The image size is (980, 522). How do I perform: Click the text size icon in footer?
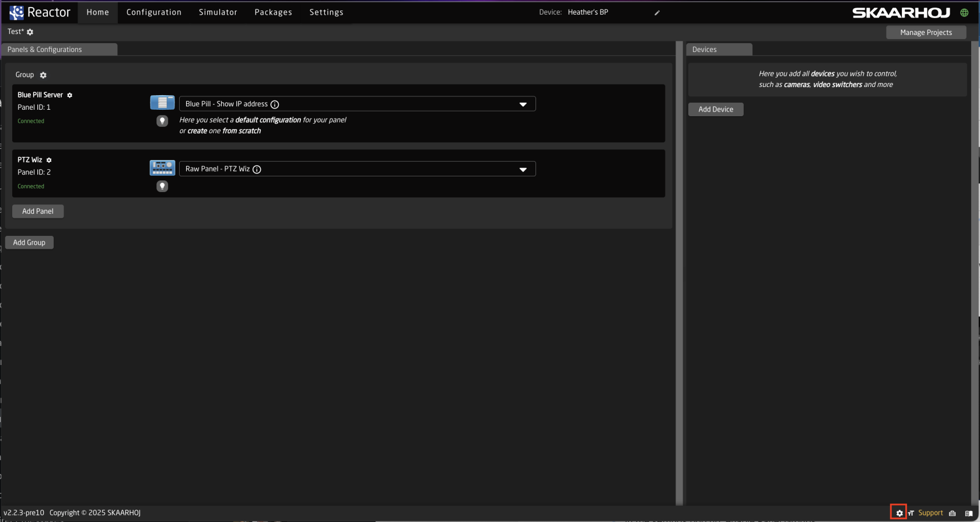(911, 513)
